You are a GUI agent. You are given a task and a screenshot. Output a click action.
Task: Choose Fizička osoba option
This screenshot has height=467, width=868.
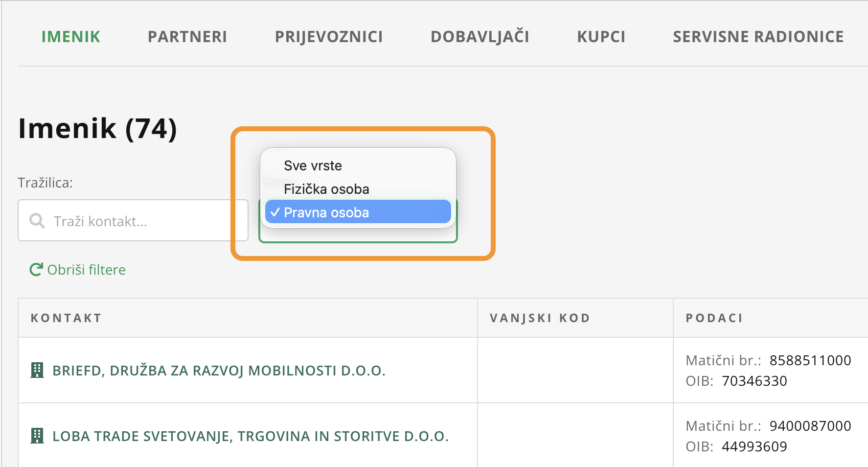[326, 189]
